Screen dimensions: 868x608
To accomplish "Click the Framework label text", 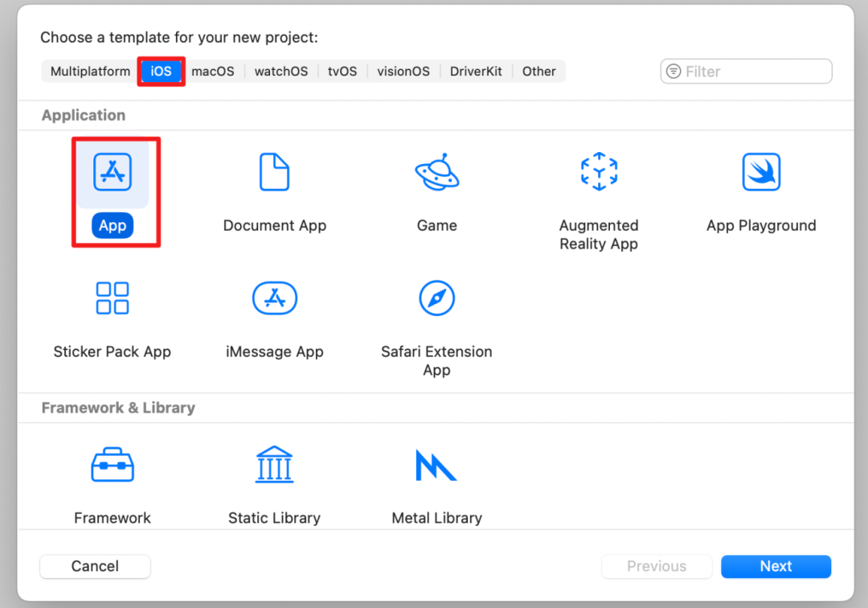I will [113, 518].
